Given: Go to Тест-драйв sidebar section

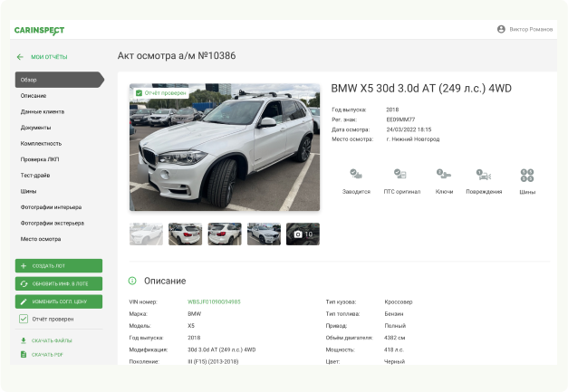Looking at the screenshot, I should (x=35, y=176).
